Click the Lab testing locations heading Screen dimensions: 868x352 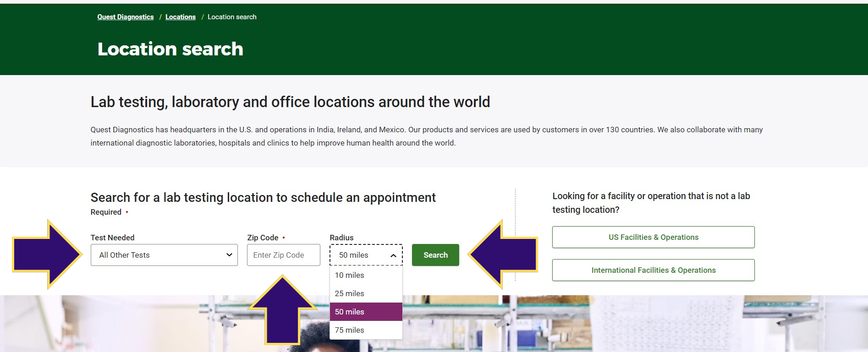click(290, 102)
